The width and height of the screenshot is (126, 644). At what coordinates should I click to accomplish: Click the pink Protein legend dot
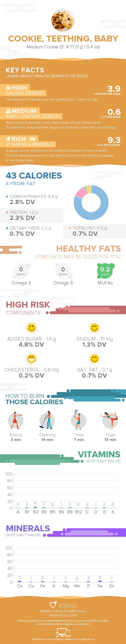point(7,212)
